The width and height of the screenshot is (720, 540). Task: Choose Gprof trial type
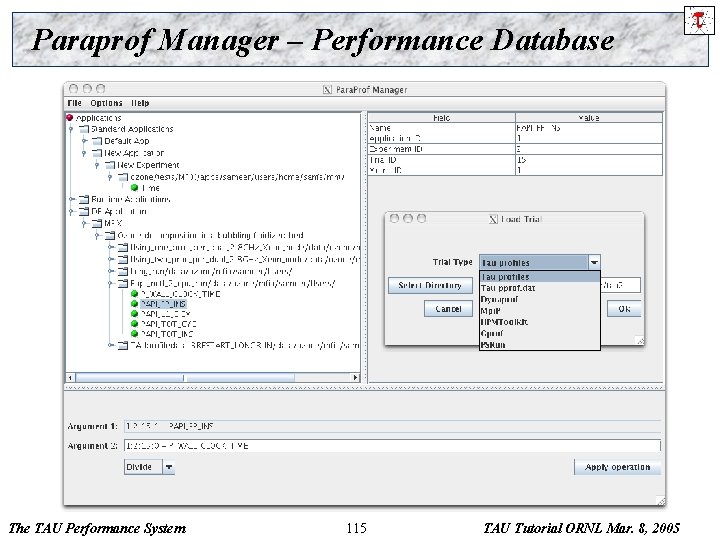tap(540, 333)
